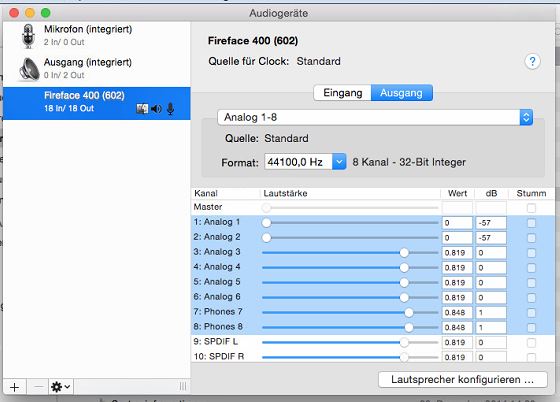Click the dB field for Analog 5
This screenshot has width=560, height=402.
tap(491, 283)
